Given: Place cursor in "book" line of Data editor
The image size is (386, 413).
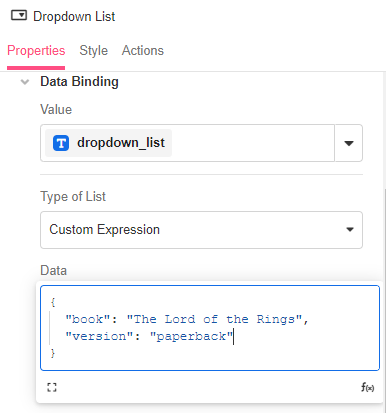Looking at the screenshot, I should 187,319.
